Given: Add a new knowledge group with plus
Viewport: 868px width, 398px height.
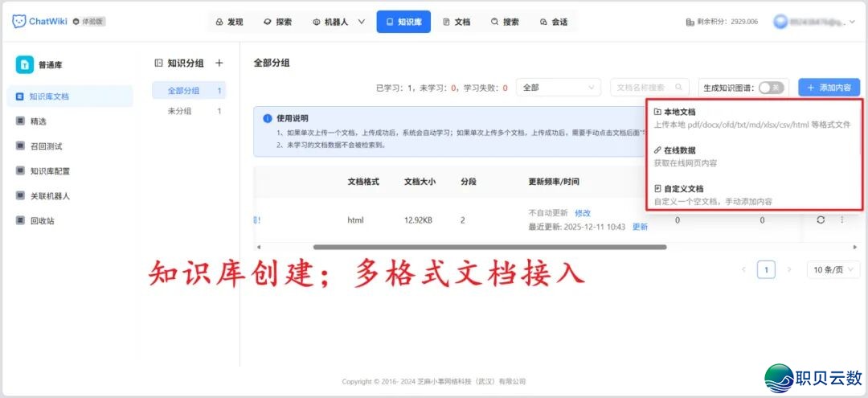Looking at the screenshot, I should click(219, 63).
